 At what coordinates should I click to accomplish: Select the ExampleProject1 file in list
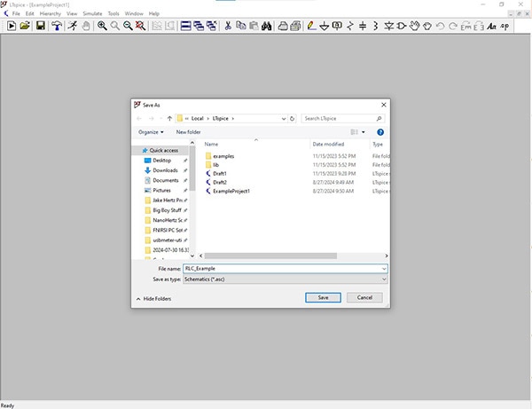pyautogui.click(x=231, y=191)
